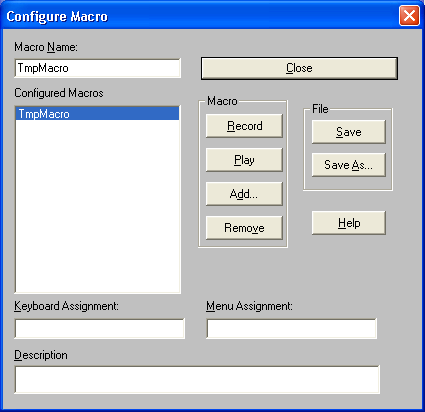Click inside the Description text box
425x412 pixels.
pyautogui.click(x=197, y=380)
